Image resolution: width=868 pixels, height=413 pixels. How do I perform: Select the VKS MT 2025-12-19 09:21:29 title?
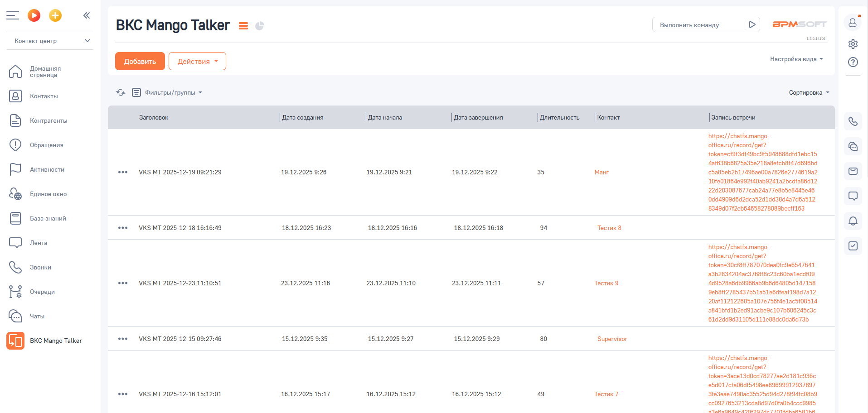pos(180,172)
